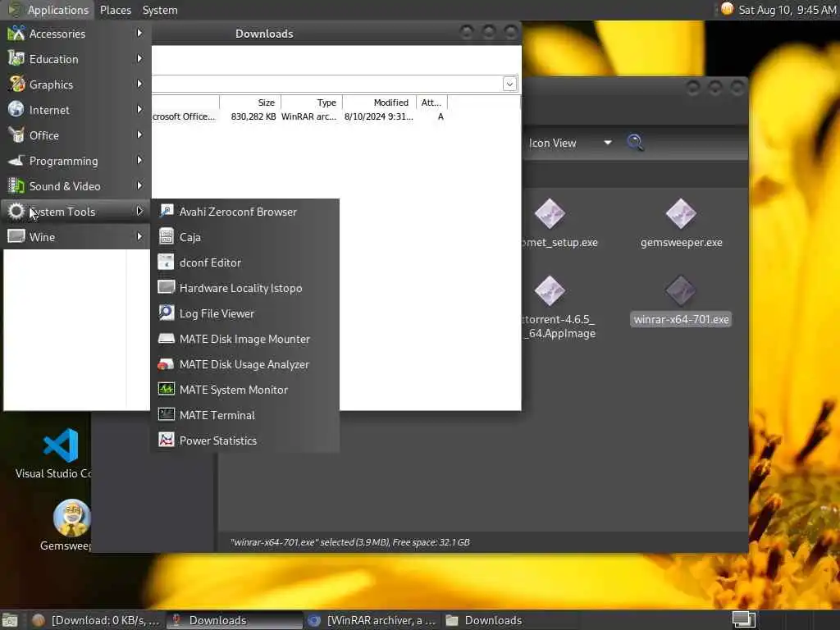Click the show desktop button
This screenshot has width=840, height=630.
click(x=10, y=620)
